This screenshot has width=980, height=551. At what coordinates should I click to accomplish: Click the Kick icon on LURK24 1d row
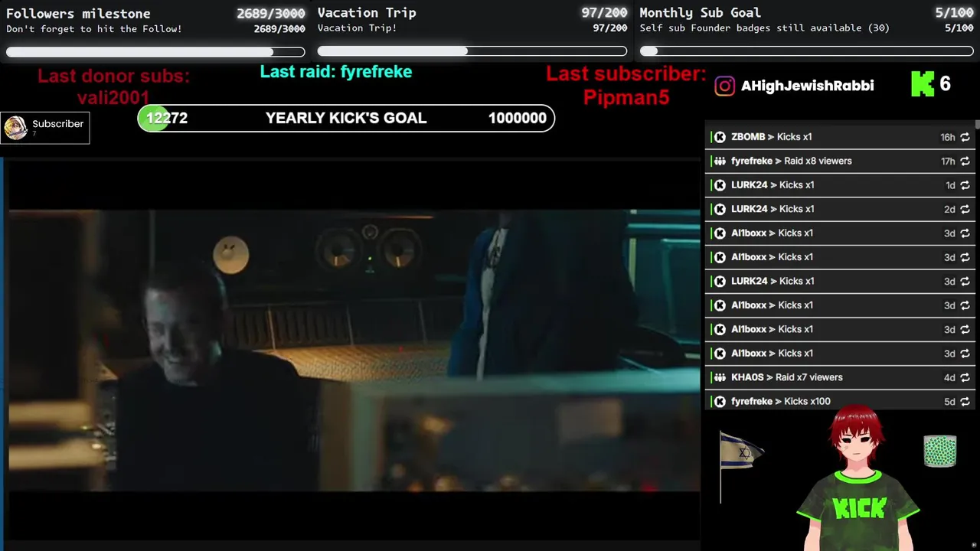coord(720,185)
